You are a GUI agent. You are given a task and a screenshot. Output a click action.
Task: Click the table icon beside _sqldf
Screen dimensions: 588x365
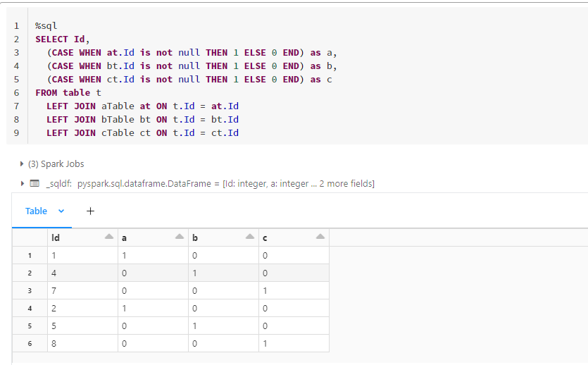click(35, 184)
